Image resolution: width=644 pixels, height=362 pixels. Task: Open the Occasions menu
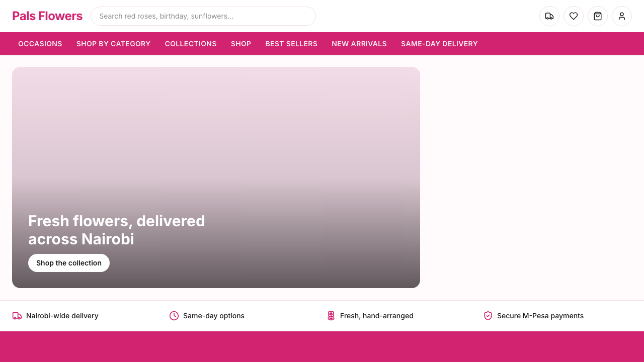click(40, 44)
